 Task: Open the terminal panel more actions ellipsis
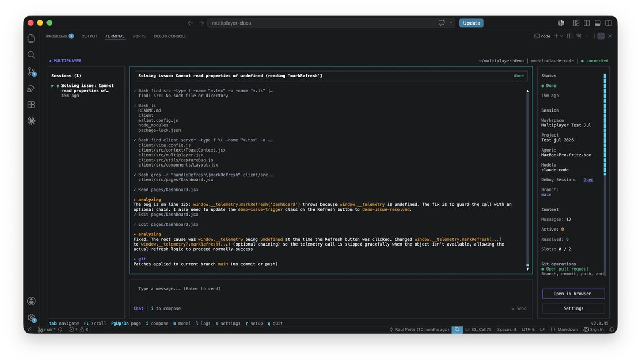pyautogui.click(x=588, y=36)
